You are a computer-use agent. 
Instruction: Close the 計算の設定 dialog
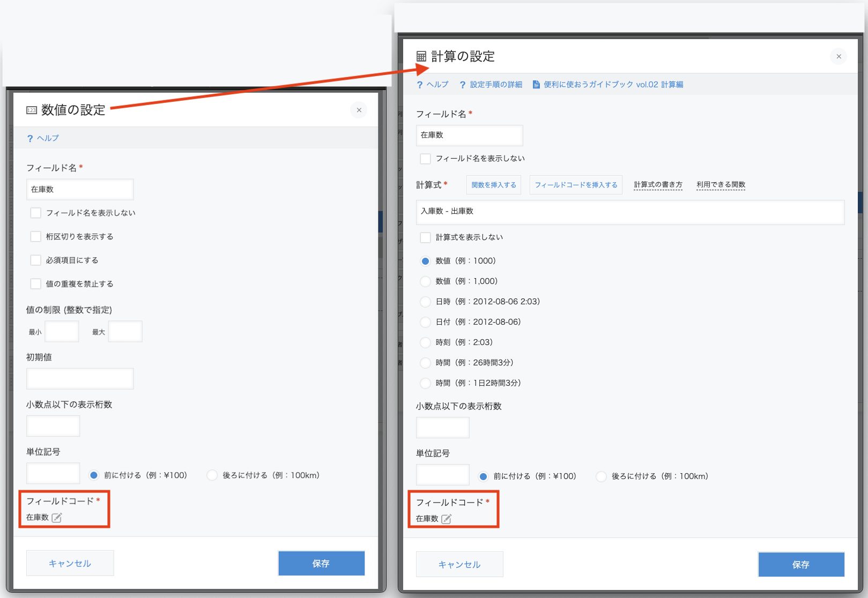pos(839,56)
